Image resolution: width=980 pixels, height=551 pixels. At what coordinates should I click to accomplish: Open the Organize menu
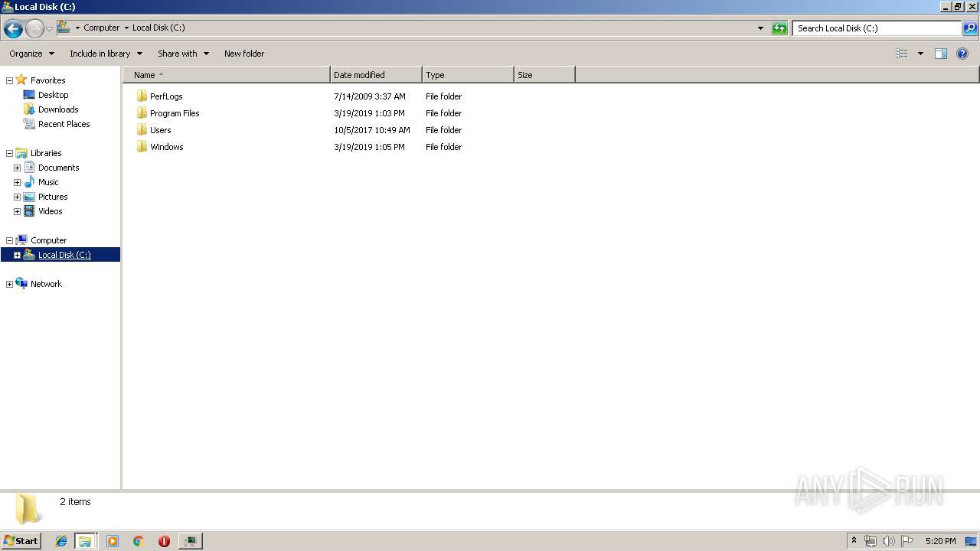point(31,54)
